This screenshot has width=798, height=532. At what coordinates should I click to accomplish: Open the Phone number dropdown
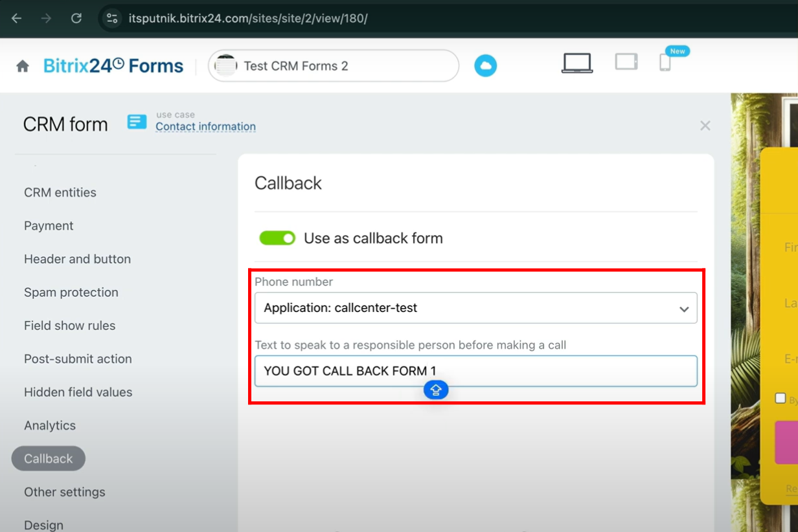coord(476,308)
